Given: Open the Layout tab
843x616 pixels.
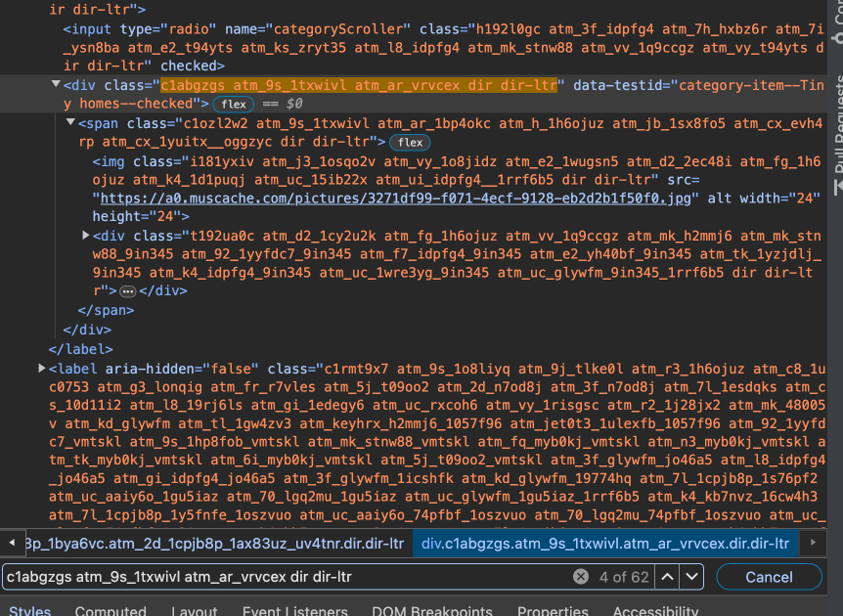Looking at the screenshot, I should 194,611.
